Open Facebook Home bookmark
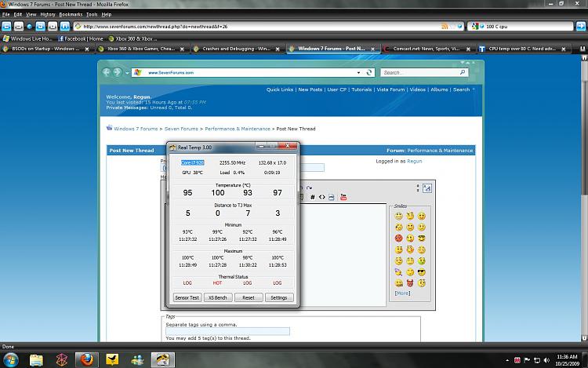 coord(80,38)
